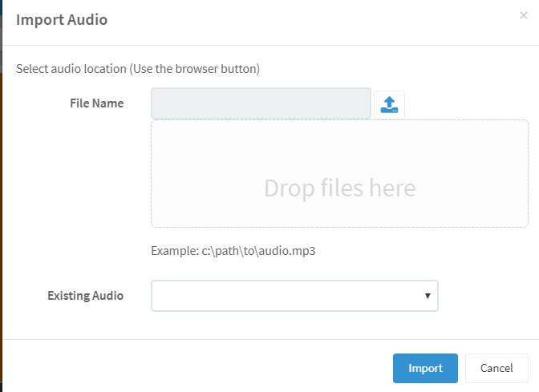
Task: Click the Drop files here area
Action: tap(339, 173)
